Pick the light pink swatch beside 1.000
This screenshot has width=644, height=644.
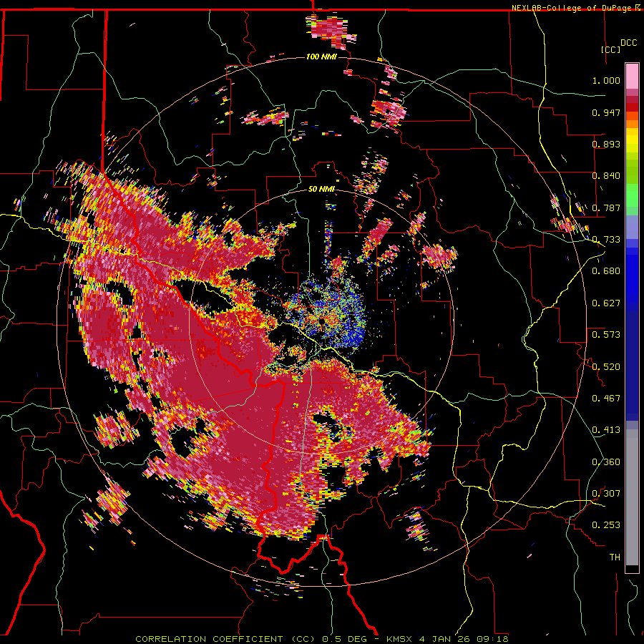point(632,77)
